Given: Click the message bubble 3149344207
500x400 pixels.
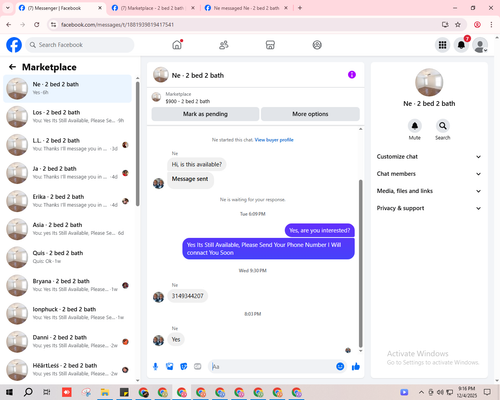Looking at the screenshot, I should point(187,296).
